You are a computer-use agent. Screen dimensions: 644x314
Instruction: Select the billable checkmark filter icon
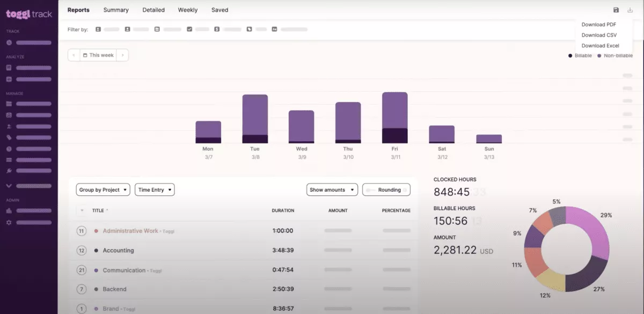coord(189,30)
